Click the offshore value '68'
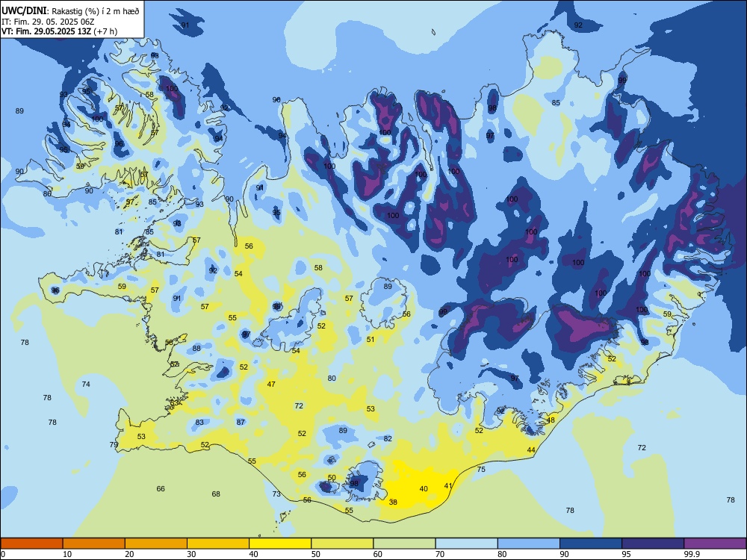Screen dimensions: 747x560 (x=216, y=494)
